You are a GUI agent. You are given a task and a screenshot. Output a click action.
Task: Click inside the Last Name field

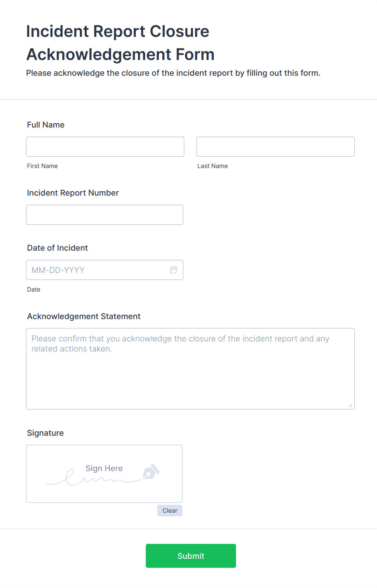point(275,147)
